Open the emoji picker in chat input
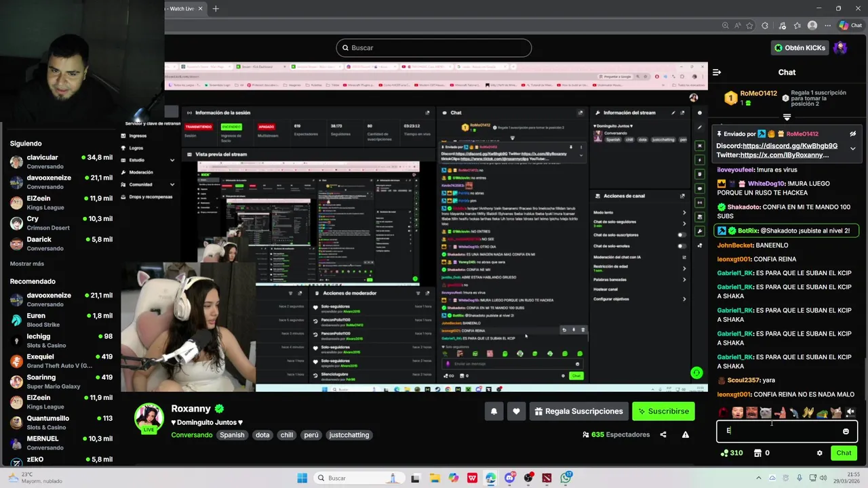868x488 pixels. point(846,431)
